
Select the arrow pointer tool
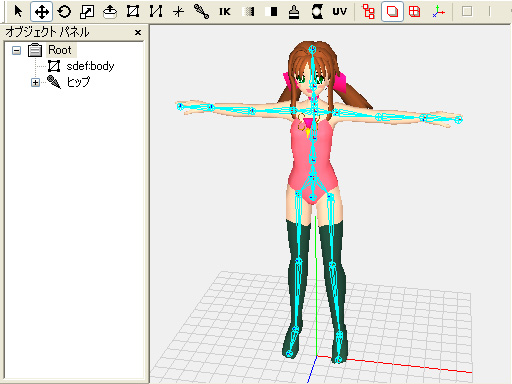coord(19,12)
